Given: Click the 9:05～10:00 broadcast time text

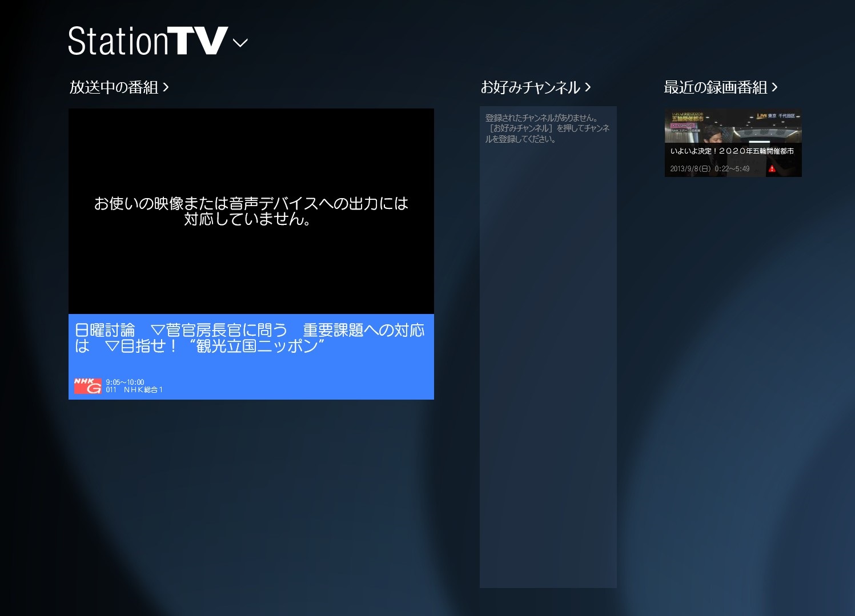Looking at the screenshot, I should [125, 382].
